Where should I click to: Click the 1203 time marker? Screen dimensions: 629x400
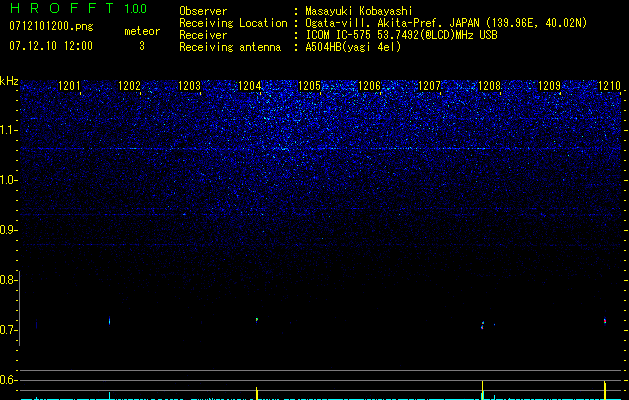189,85
